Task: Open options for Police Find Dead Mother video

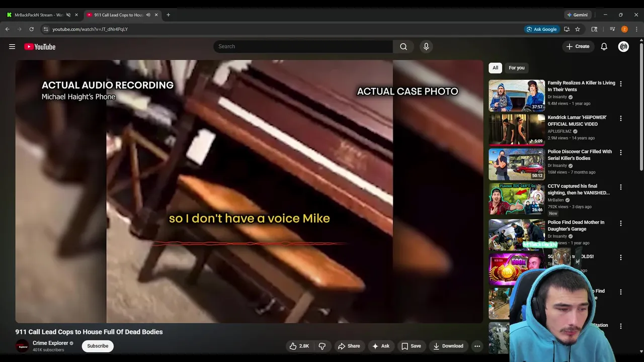Action: (x=620, y=223)
